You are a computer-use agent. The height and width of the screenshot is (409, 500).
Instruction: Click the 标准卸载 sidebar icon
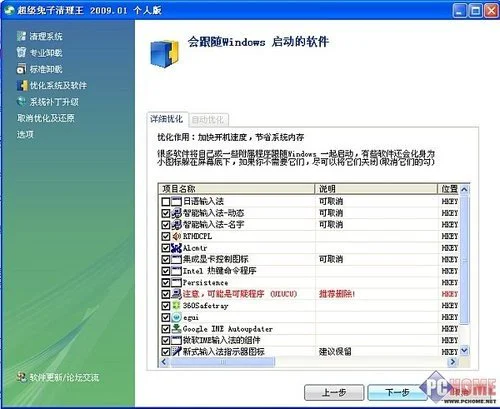pyautogui.click(x=21, y=69)
